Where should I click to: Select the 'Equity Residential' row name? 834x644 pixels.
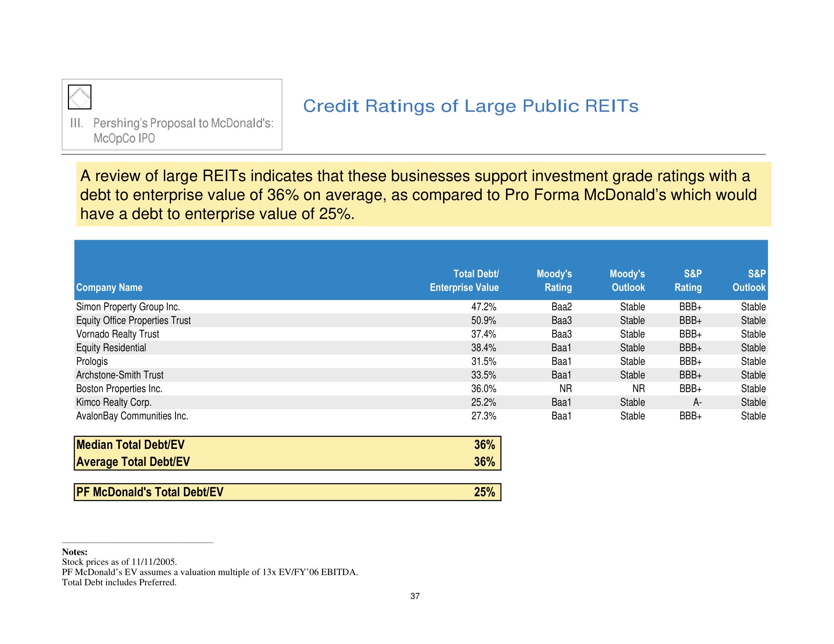(x=111, y=348)
